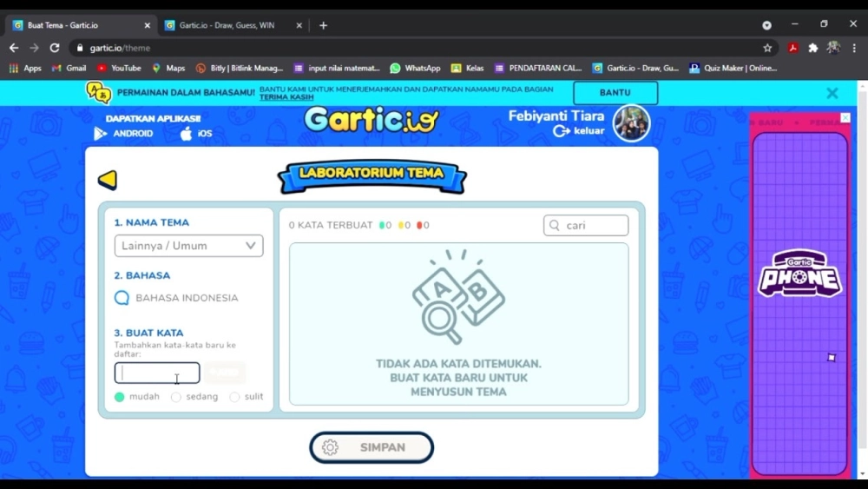Image resolution: width=868 pixels, height=489 pixels.
Task: Open the PENDAFTARAN CAL bookmark
Action: pyautogui.click(x=538, y=68)
